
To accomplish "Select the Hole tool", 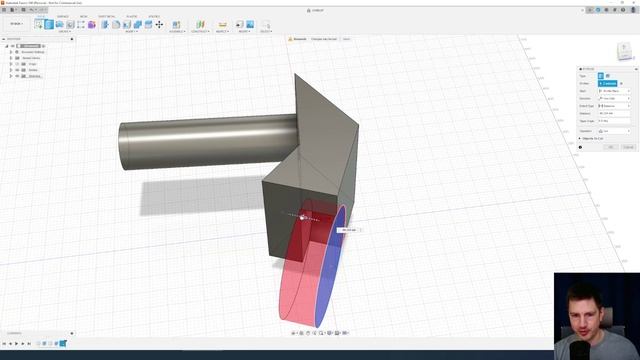I will click(70, 24).
